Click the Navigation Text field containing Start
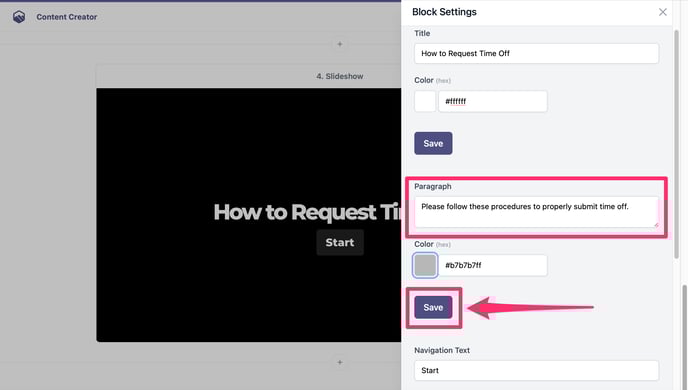This screenshot has width=688, height=390. [536, 371]
